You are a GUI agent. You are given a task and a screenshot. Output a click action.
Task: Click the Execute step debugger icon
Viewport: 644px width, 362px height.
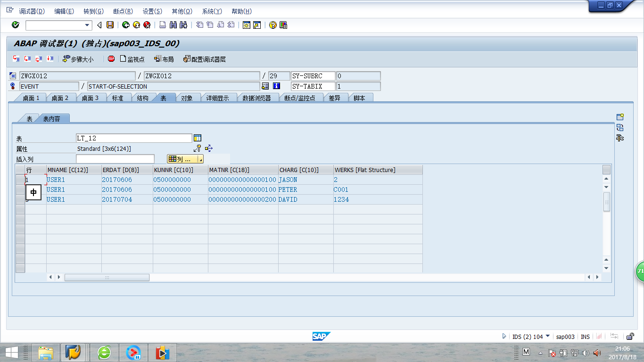pyautogui.click(x=28, y=59)
